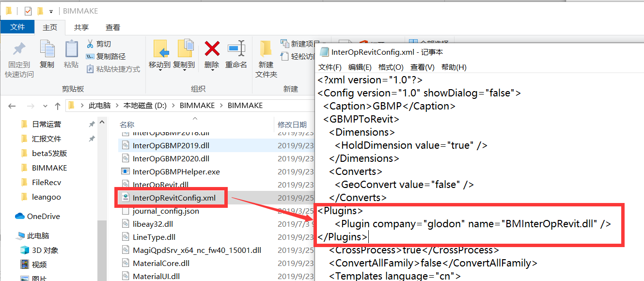Click 本地磁盘 (D:) in the address bar

[144, 106]
